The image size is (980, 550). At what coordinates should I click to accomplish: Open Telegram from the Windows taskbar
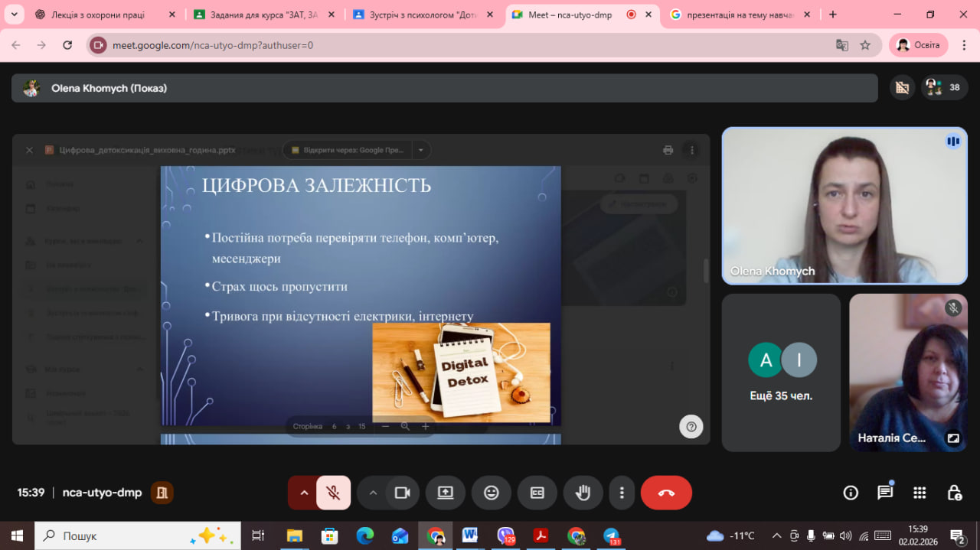[x=611, y=535]
